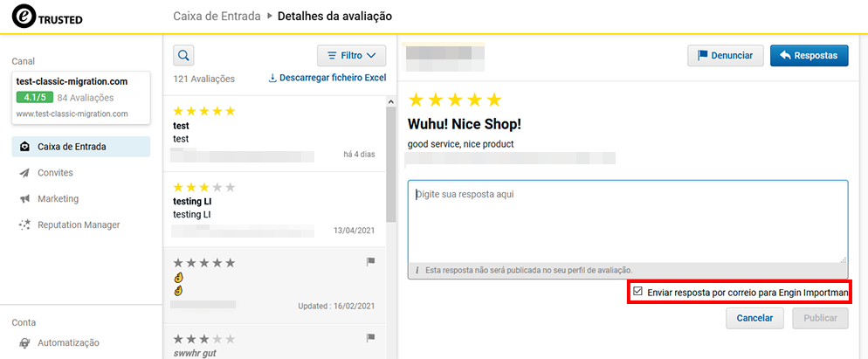This screenshot has height=359, width=868.
Task: Click the Automatização gear icon
Action: (x=24, y=343)
